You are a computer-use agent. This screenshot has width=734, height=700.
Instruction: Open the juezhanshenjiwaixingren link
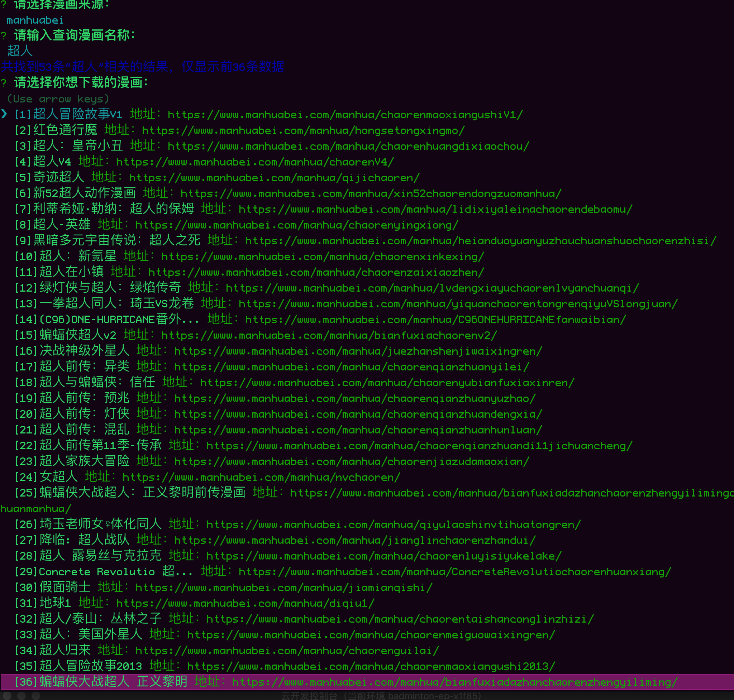pyautogui.click(x=358, y=351)
